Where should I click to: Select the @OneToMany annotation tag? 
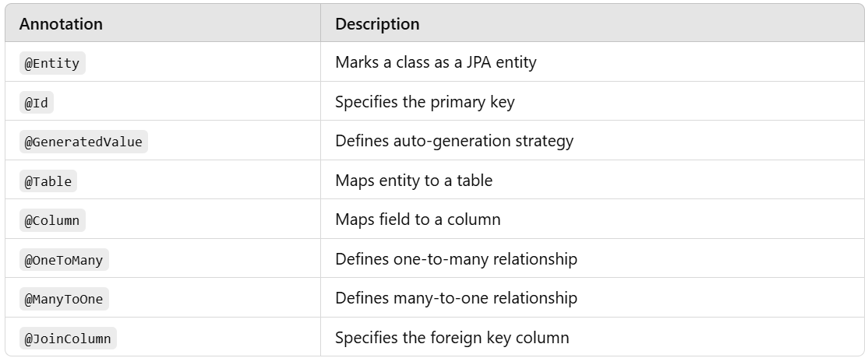click(x=64, y=260)
